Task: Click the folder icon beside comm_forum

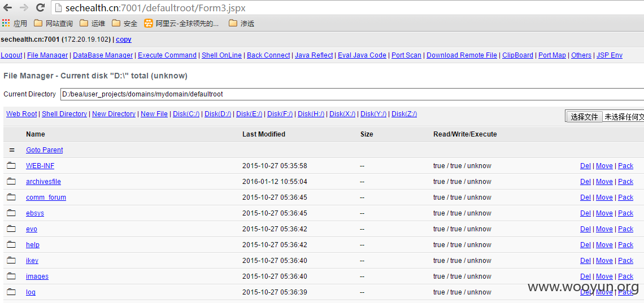Action: tap(11, 197)
